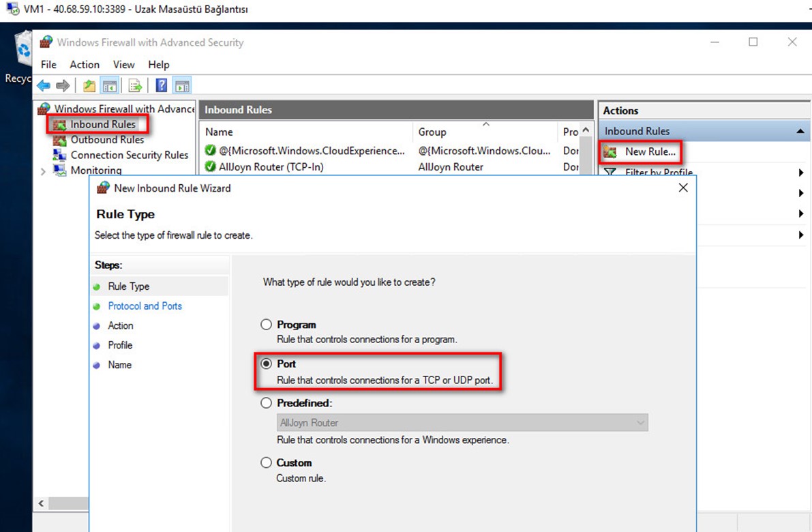Click the AllJoyn Router group cell
This screenshot has height=532, width=812.
[x=451, y=167]
